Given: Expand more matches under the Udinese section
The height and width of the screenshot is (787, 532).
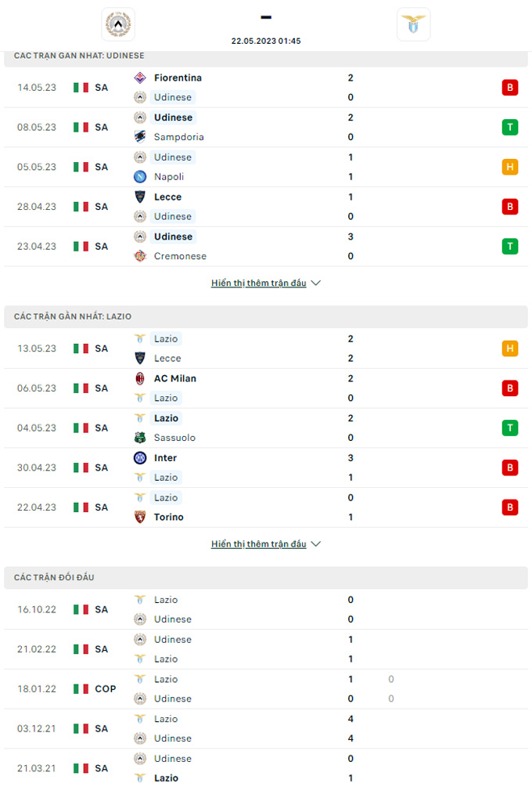Looking at the screenshot, I should coord(259,283).
